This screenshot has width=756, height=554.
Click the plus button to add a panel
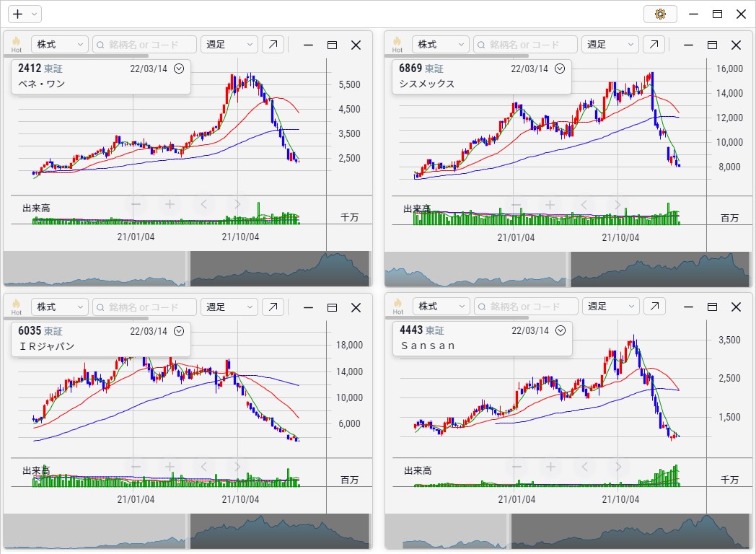[18, 14]
